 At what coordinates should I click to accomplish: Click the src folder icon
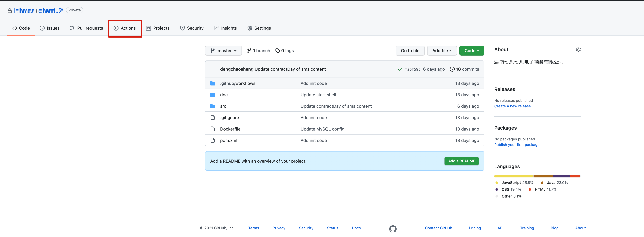[x=213, y=106]
